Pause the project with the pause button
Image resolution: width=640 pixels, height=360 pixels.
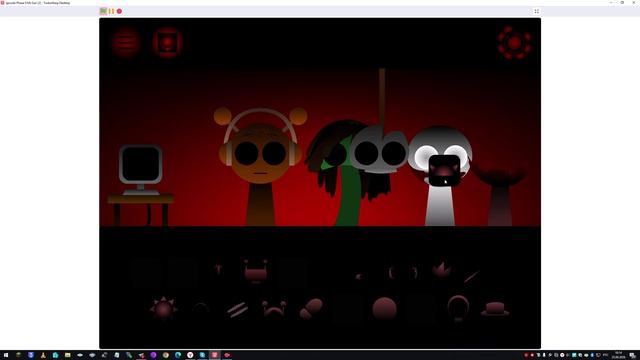click(x=111, y=11)
